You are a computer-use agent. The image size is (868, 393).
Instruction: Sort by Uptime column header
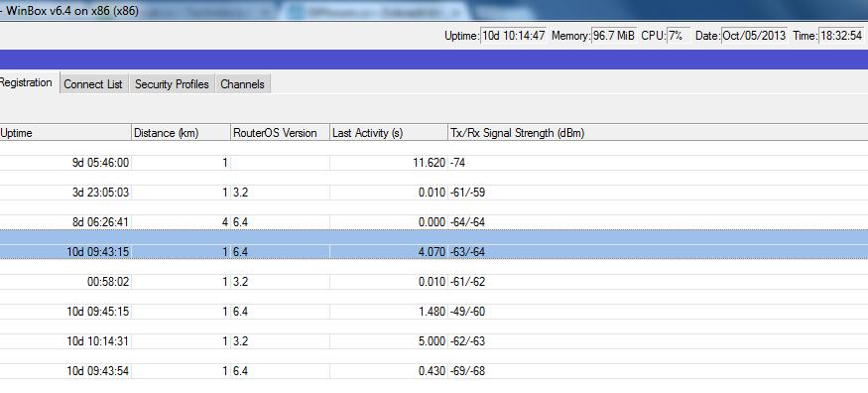pos(65,133)
